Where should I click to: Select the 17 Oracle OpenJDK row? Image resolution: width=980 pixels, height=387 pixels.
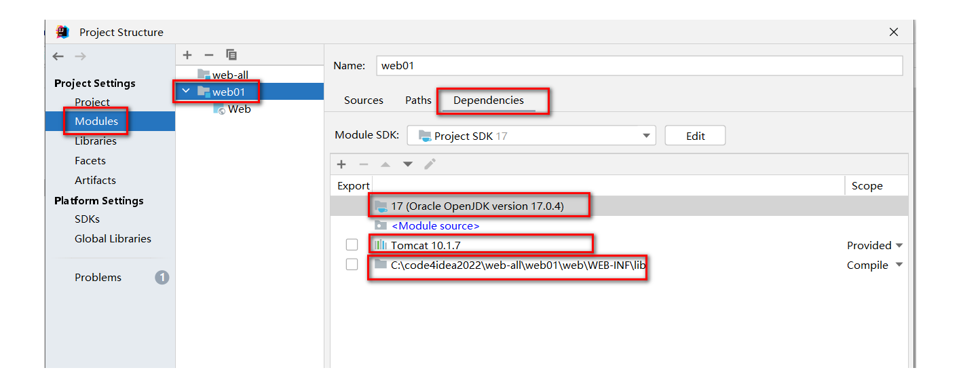click(x=619, y=206)
